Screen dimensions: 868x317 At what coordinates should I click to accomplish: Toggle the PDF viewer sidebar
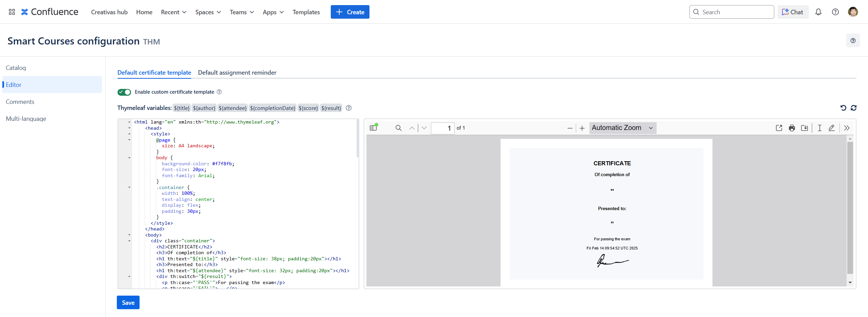(x=373, y=128)
